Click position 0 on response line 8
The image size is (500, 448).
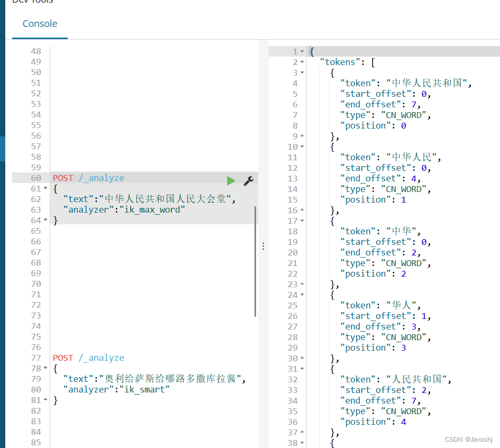coord(403,126)
